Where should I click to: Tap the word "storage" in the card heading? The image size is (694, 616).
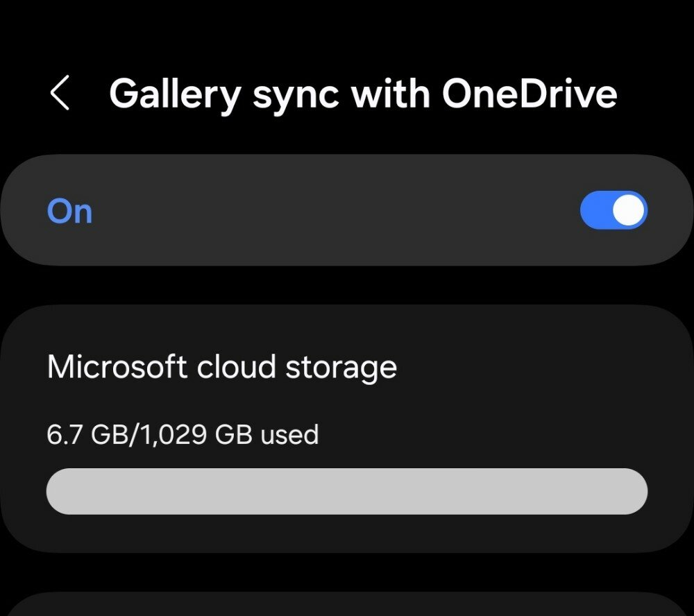(x=341, y=368)
